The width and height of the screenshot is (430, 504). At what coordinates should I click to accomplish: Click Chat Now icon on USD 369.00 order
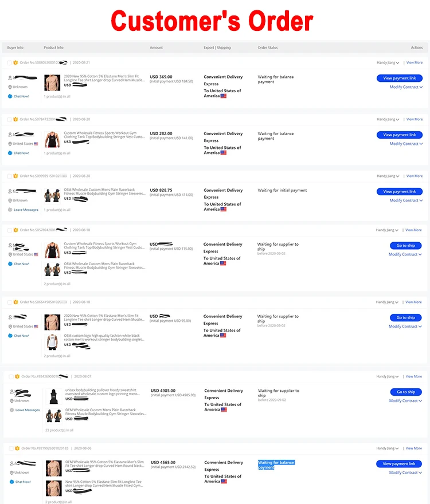point(10,96)
